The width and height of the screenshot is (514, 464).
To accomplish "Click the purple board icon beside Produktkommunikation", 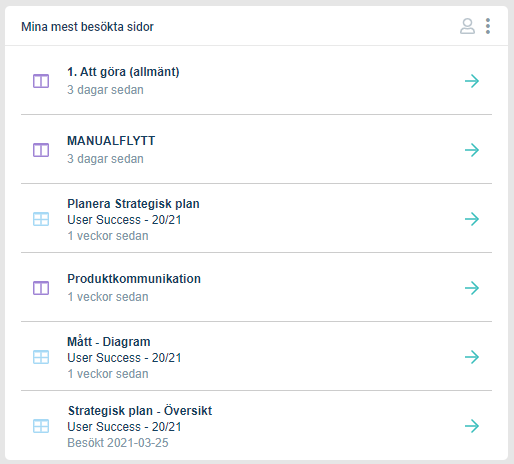I will (41, 288).
